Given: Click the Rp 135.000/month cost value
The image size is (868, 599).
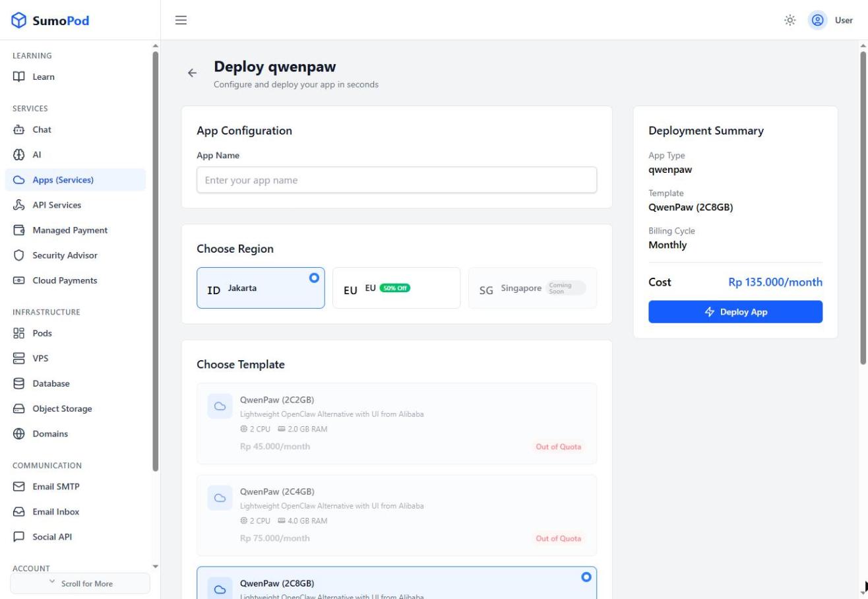Looking at the screenshot, I should (775, 282).
